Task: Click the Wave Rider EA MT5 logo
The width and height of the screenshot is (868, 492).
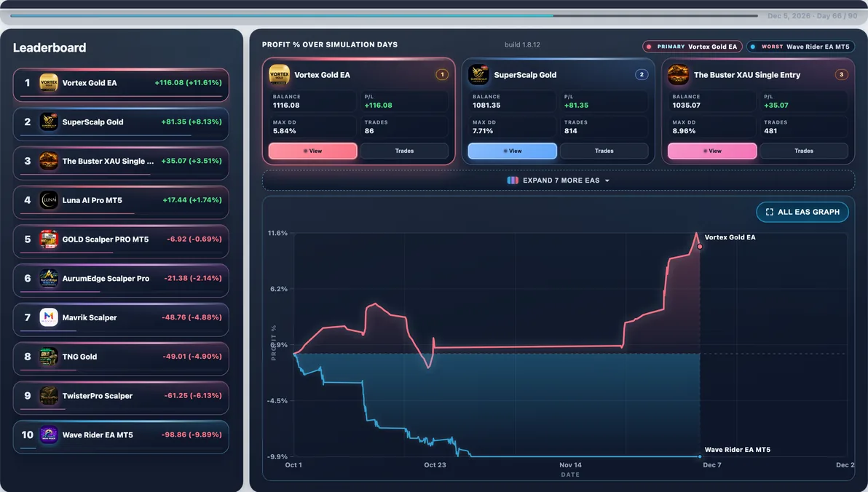Action: tap(49, 435)
